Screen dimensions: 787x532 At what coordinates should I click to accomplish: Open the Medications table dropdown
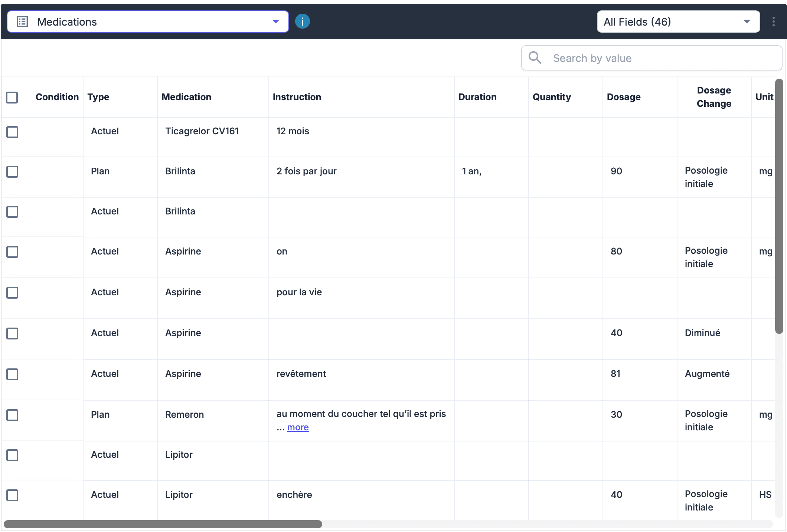click(275, 21)
